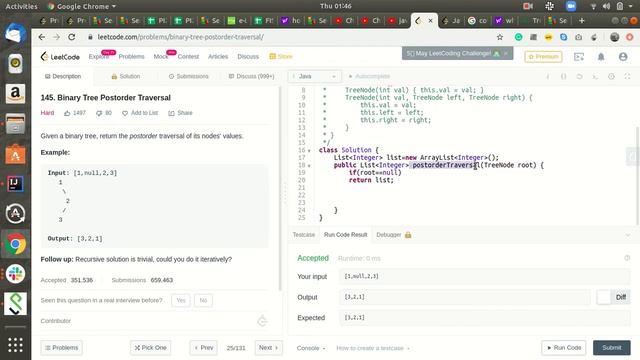Open Submissions tab

189,76
